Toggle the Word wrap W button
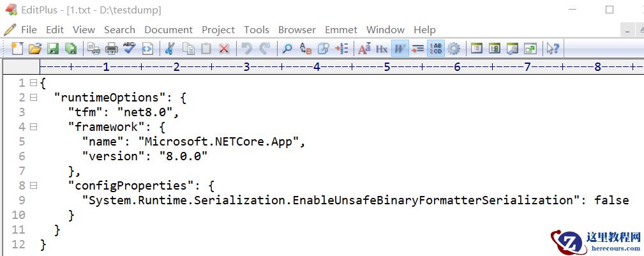The height and width of the screenshot is (256, 644). click(400, 48)
